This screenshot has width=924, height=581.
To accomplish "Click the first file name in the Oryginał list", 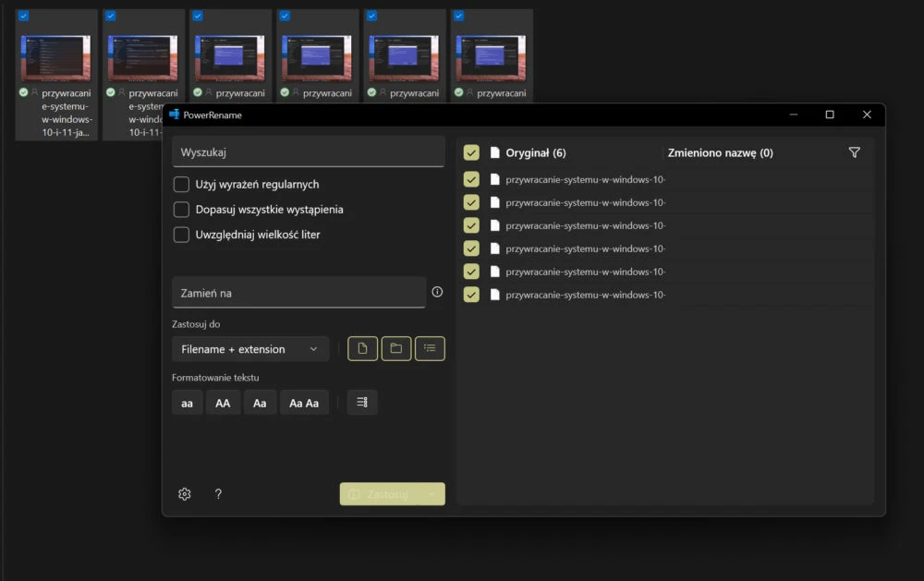I will [x=585, y=180].
